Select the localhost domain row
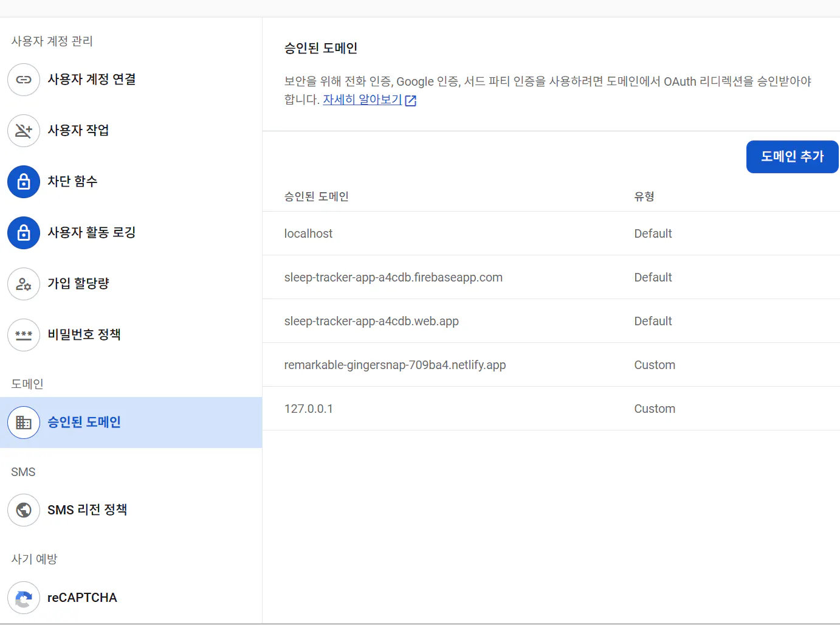This screenshot has height=625, width=840. coord(308,233)
